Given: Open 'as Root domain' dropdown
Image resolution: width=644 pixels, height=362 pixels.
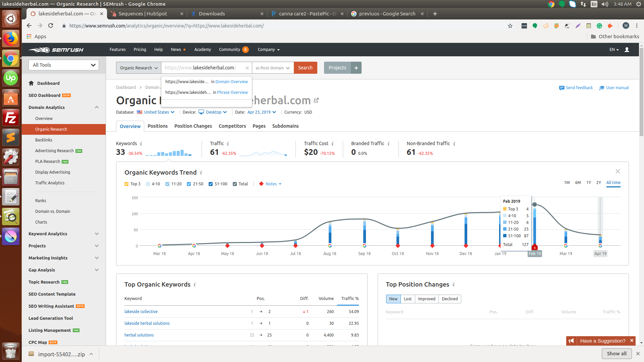Looking at the screenshot, I should [x=273, y=68].
